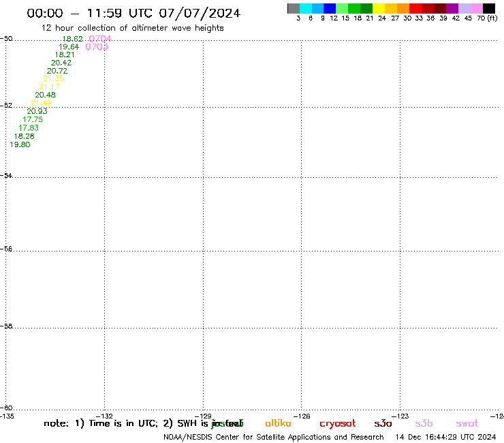Viewport: 504px width, 443px height.
Task: Click the subtitle '12 hour collection of altimeter wave heights'
Action: [x=132, y=28]
